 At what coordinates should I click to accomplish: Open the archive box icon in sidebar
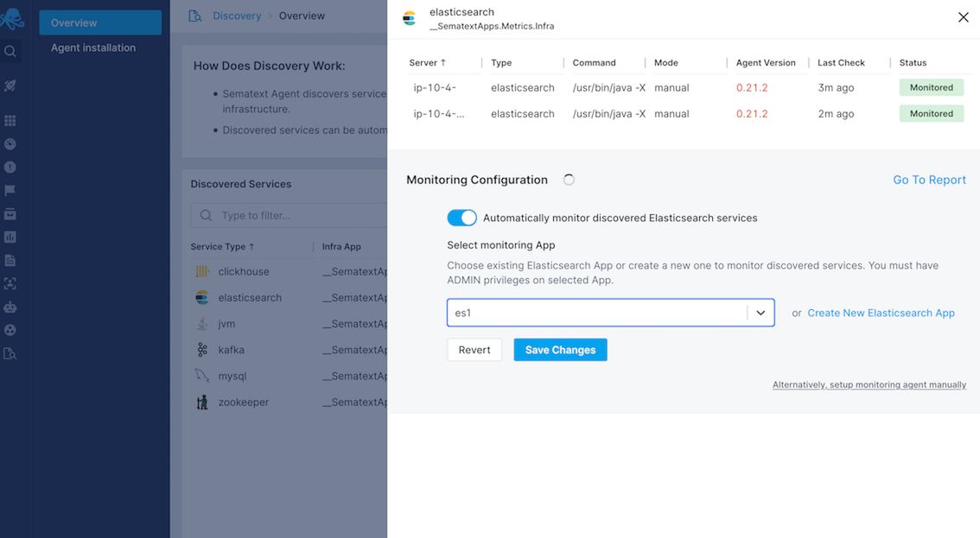(10, 213)
